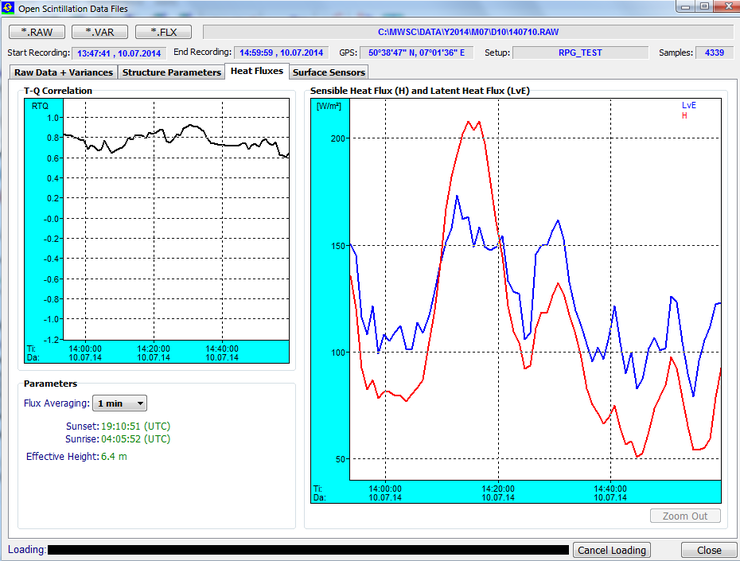This screenshot has width=740, height=561.
Task: Click the Sunset 19:10:51 (UTC) value
Action: tap(135, 426)
